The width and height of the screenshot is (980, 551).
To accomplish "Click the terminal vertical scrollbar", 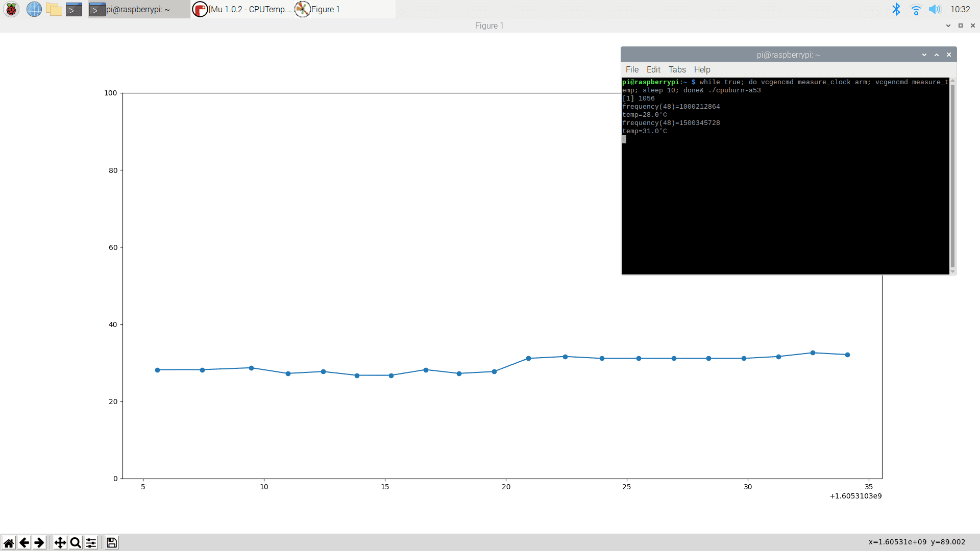I will pos(952,176).
